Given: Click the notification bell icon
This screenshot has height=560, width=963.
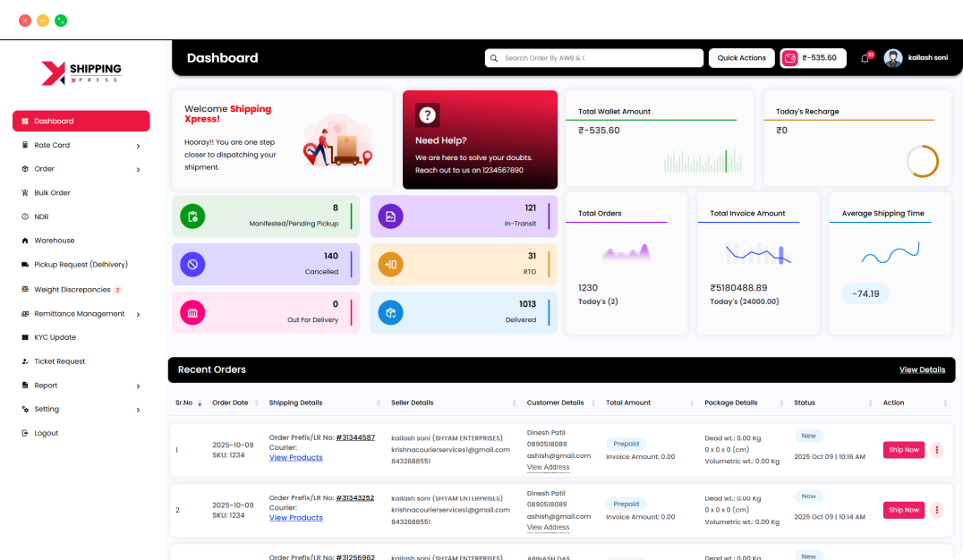Looking at the screenshot, I should (865, 58).
